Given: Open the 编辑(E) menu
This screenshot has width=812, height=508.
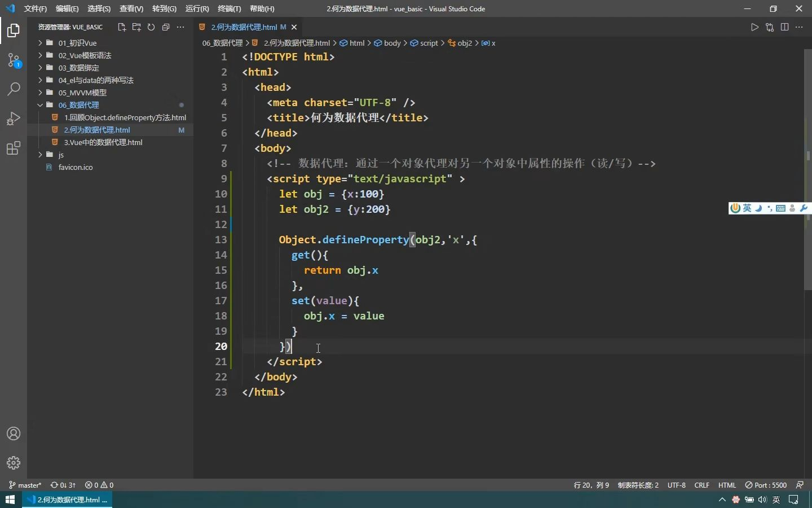Looking at the screenshot, I should tap(67, 8).
